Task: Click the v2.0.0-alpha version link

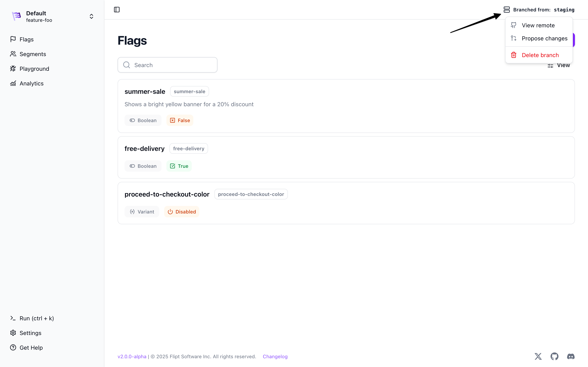Action: (132, 356)
